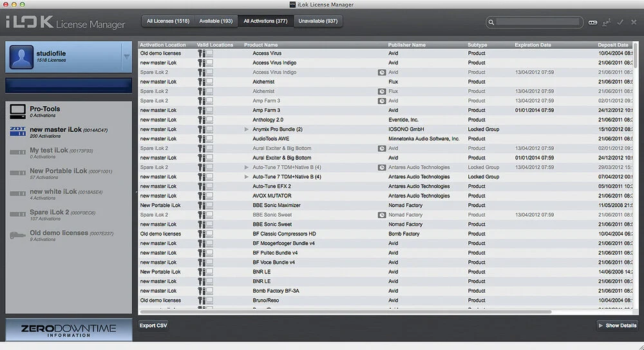Select the Anthology 2.0 product row

(x=386, y=120)
